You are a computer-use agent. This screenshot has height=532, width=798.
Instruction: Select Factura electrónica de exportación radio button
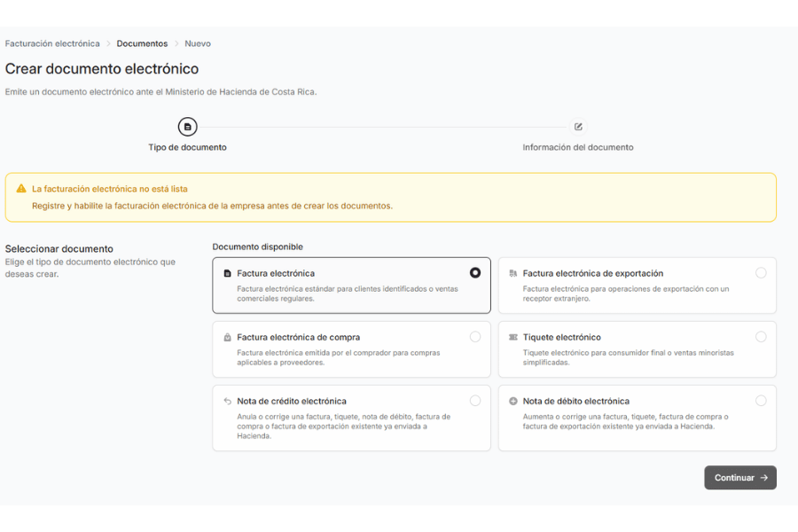(x=761, y=273)
